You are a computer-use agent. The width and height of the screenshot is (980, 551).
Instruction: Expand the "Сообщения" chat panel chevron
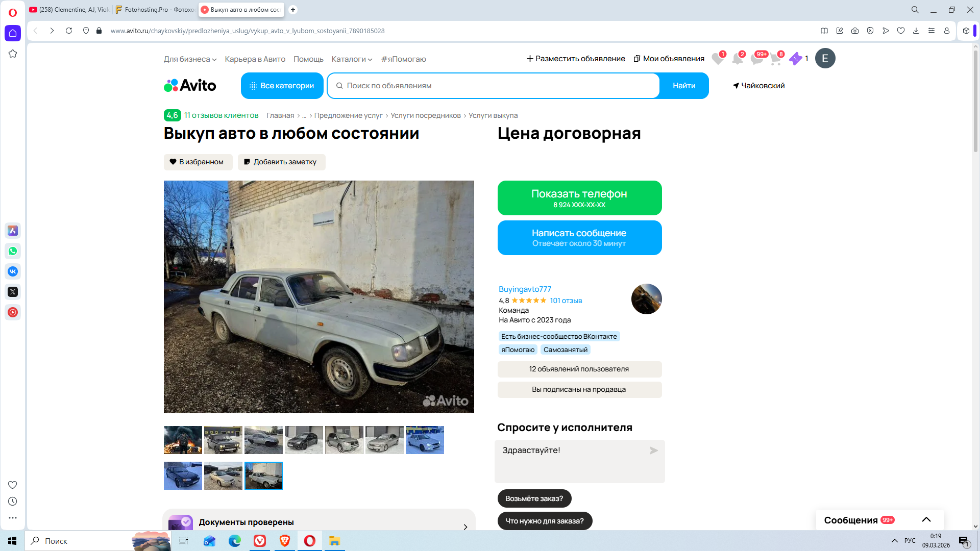pyautogui.click(x=926, y=520)
